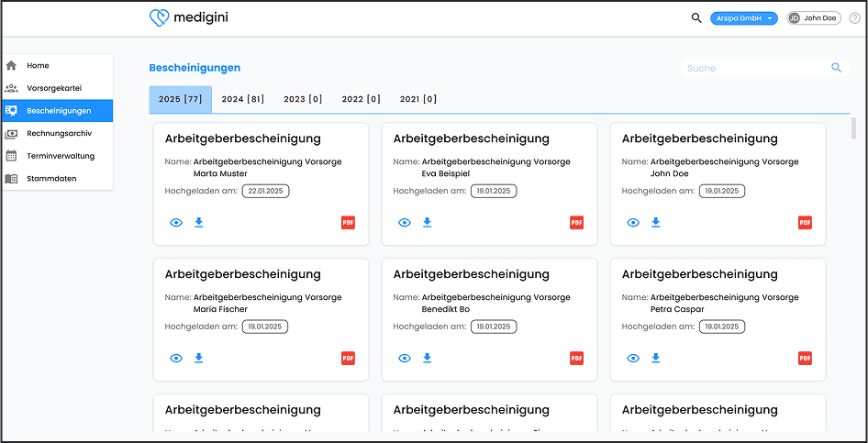Image resolution: width=868 pixels, height=443 pixels.
Task: Go to Home in sidebar
Action: [x=58, y=65]
